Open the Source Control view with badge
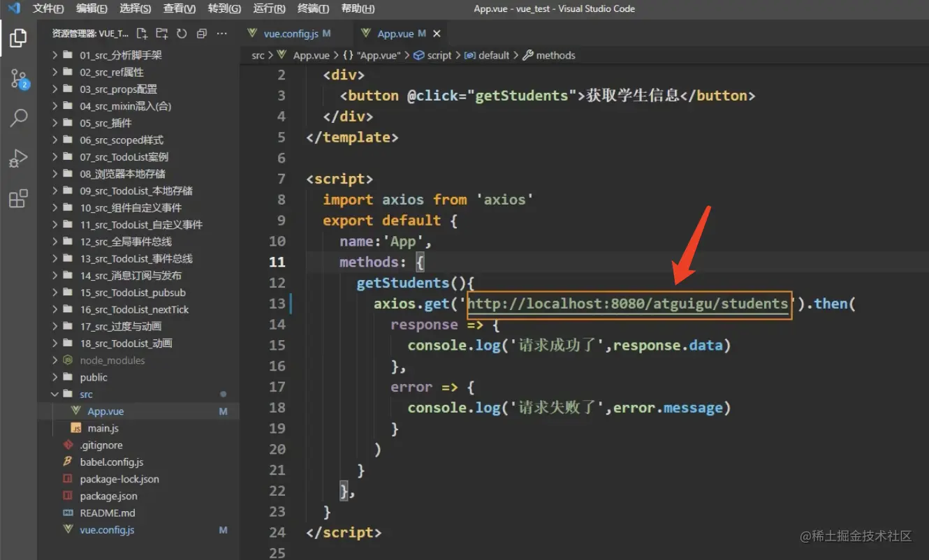The image size is (929, 560). pos(19,78)
